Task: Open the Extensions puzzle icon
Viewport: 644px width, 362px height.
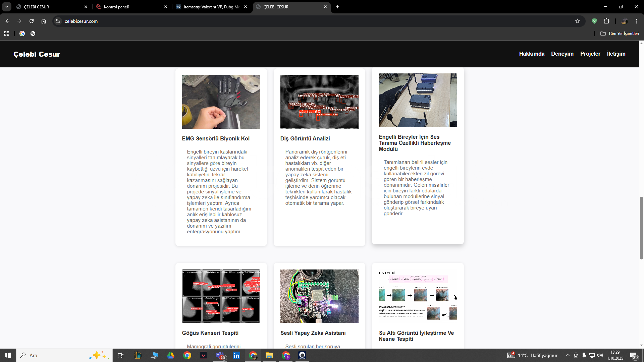Action: [x=606, y=21]
